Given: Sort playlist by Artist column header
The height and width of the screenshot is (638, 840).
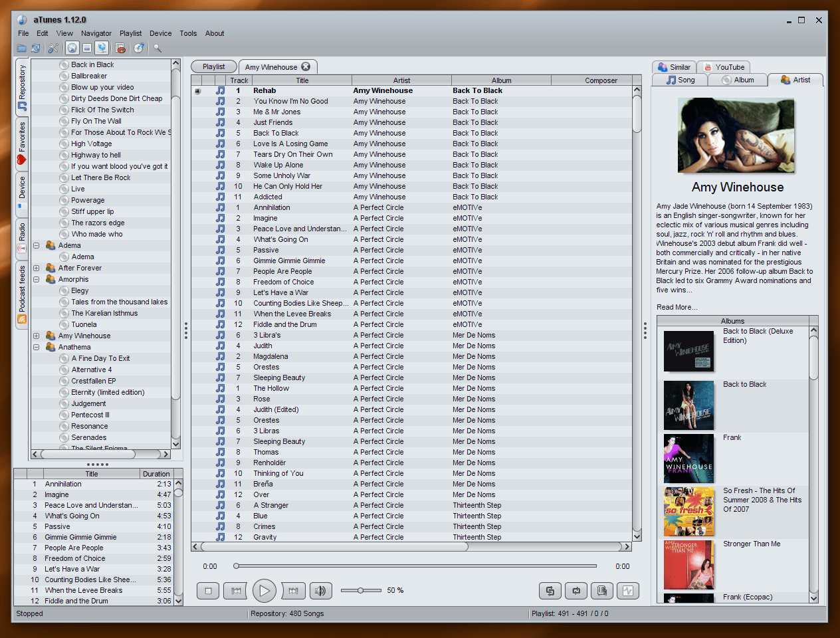Looking at the screenshot, I should pos(401,80).
